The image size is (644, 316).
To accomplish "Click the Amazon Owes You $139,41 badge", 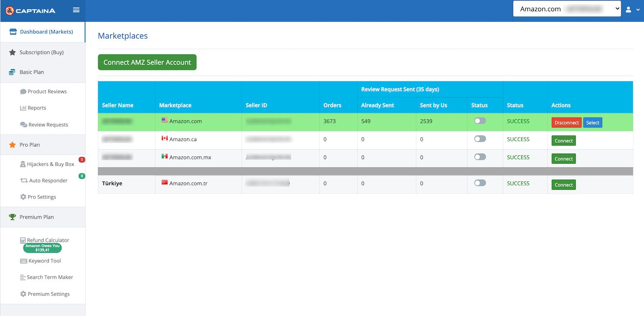I will [x=43, y=248].
